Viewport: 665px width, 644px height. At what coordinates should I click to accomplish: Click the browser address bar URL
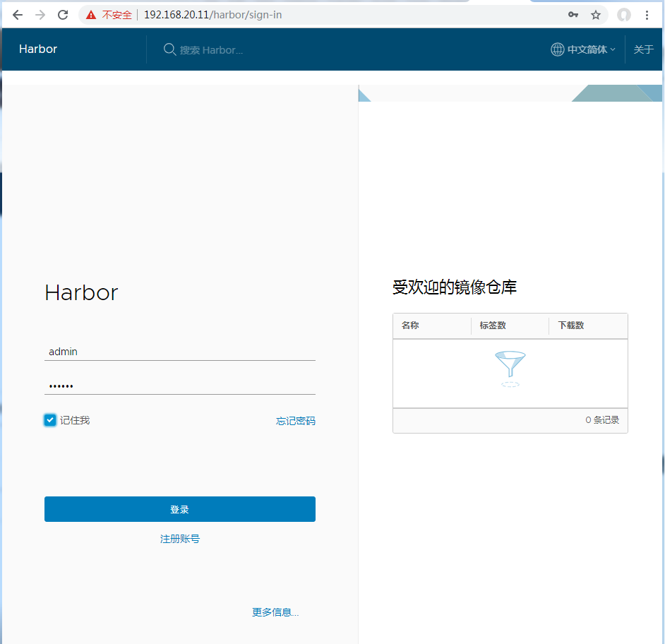click(x=213, y=15)
